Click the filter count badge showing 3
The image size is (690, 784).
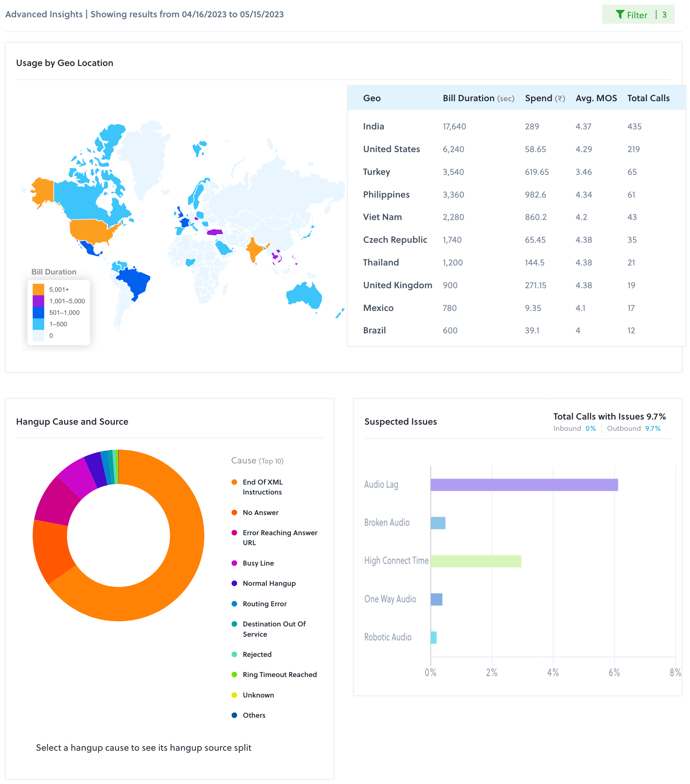coord(664,15)
